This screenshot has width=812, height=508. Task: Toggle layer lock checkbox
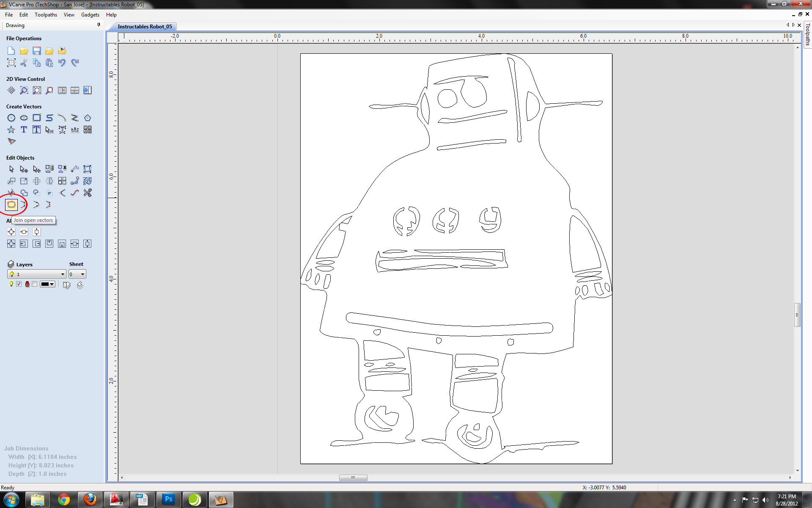click(35, 284)
